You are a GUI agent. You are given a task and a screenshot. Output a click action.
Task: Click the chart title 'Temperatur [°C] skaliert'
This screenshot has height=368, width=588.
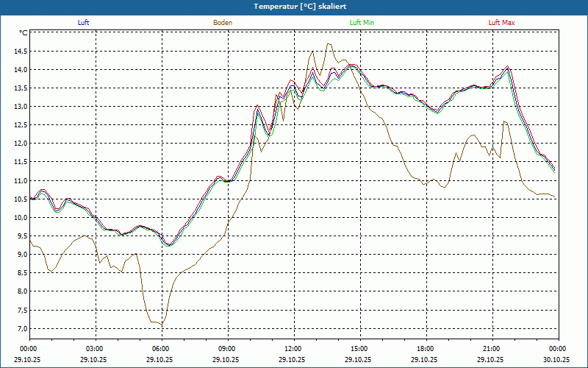[294, 6]
